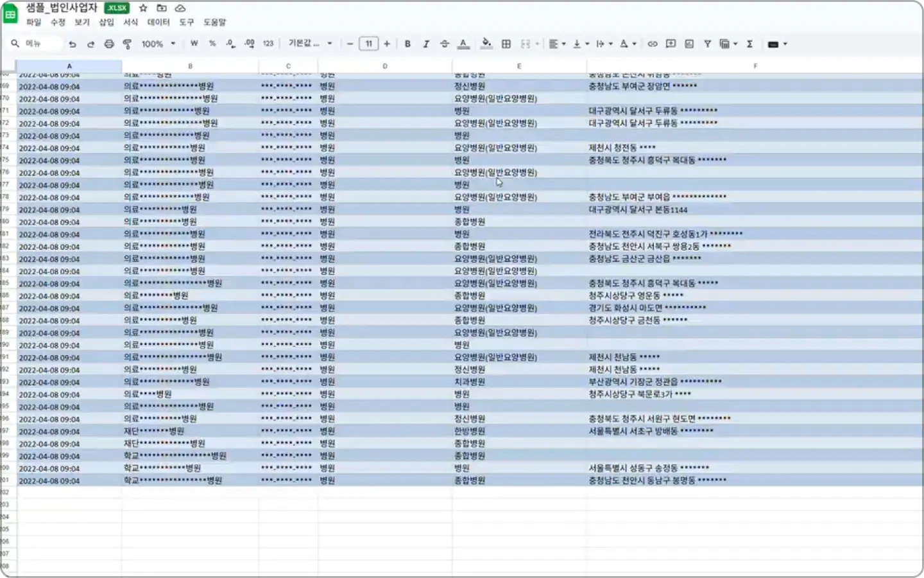The width and height of the screenshot is (924, 578).
Task: Open the 100% zoom dropdown
Action: pyautogui.click(x=158, y=44)
